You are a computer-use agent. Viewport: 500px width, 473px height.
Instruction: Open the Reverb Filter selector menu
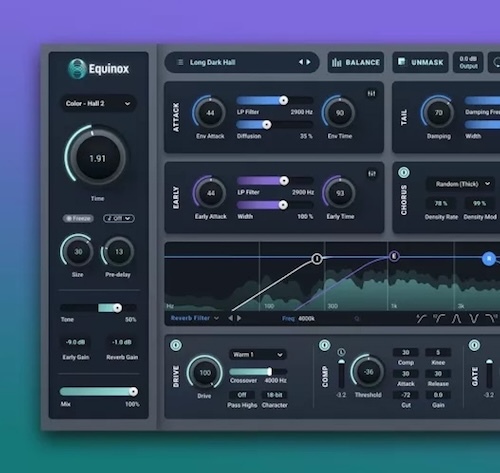click(195, 318)
